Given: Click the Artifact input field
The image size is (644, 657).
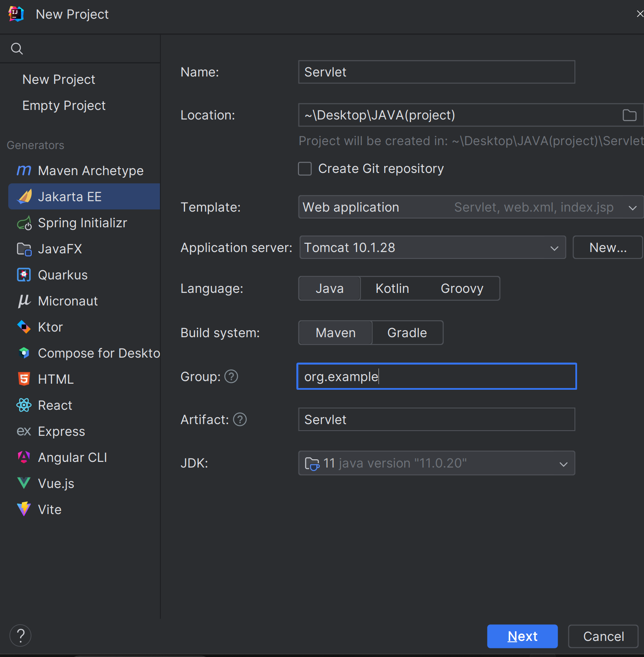Looking at the screenshot, I should click(437, 419).
